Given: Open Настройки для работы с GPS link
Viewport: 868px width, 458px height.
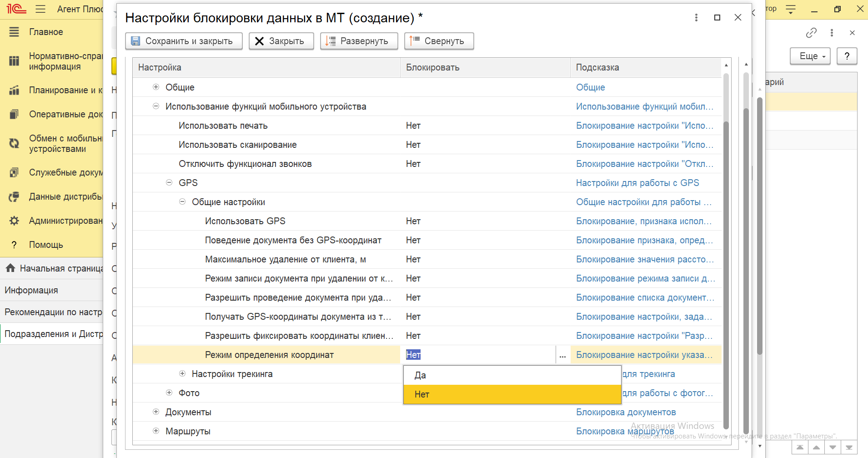Looking at the screenshot, I should (637, 183).
